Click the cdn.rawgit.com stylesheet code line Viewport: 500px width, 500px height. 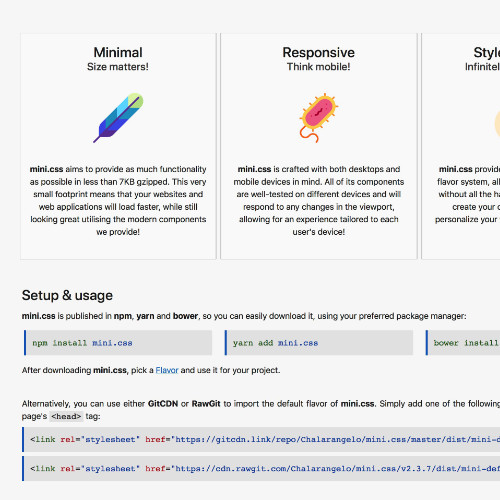click(x=262, y=468)
